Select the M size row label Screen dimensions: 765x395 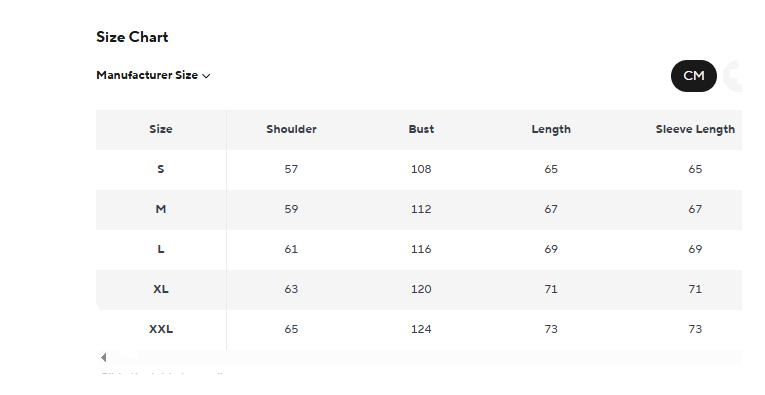tap(161, 209)
